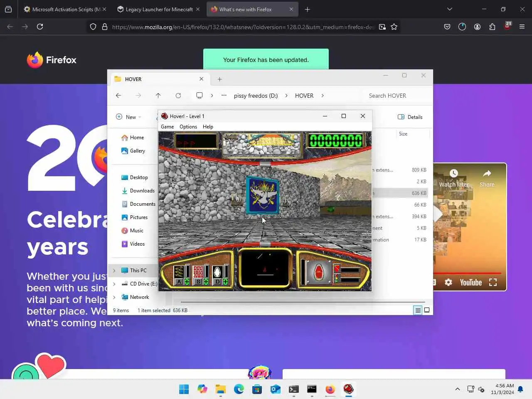Image resolution: width=532 pixels, height=399 pixels.
Task: Open the Help menu in Hover!
Action: (x=208, y=127)
